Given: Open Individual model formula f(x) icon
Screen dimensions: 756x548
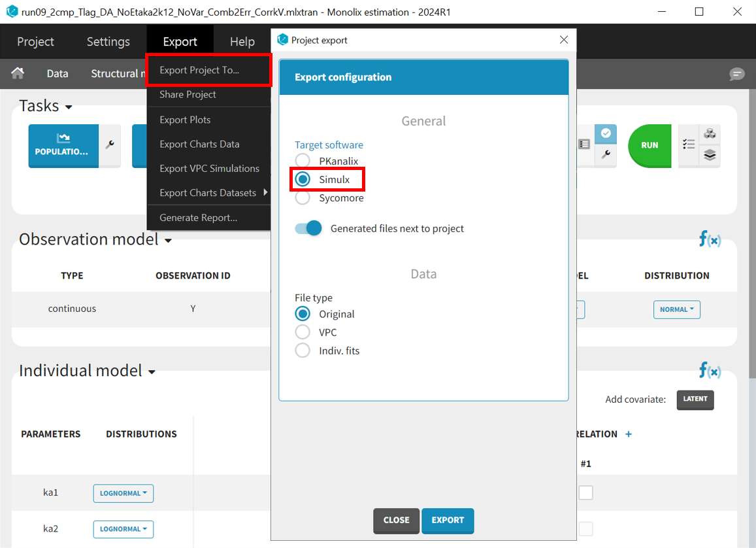Looking at the screenshot, I should (x=710, y=371).
